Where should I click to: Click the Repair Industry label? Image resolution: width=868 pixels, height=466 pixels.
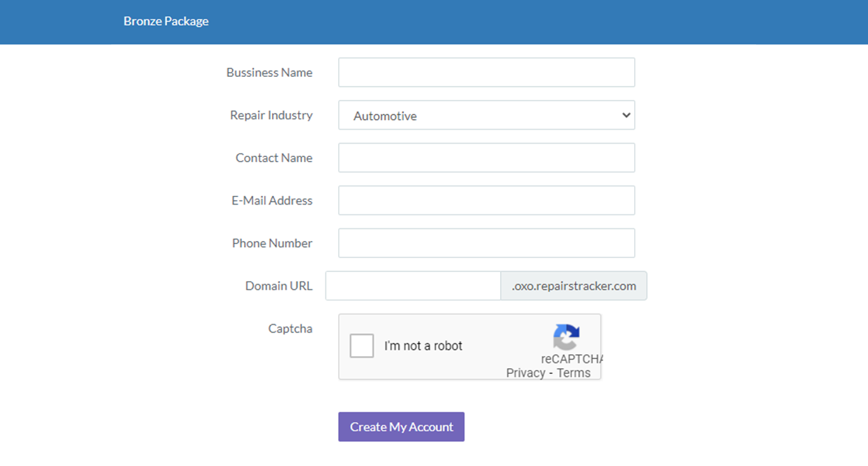(271, 115)
